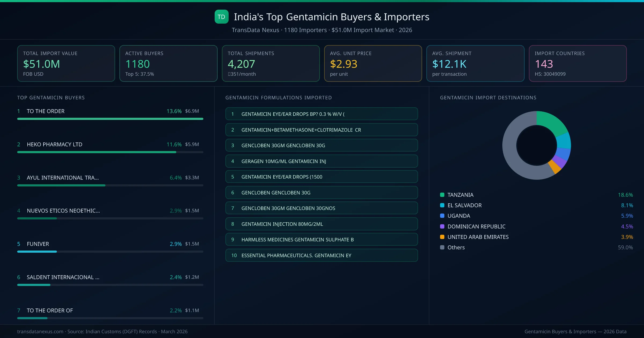This screenshot has width=644, height=338.
Task: Expand NUEVOS ETICOS NEOETHIC... truncated entry
Action: point(63,211)
